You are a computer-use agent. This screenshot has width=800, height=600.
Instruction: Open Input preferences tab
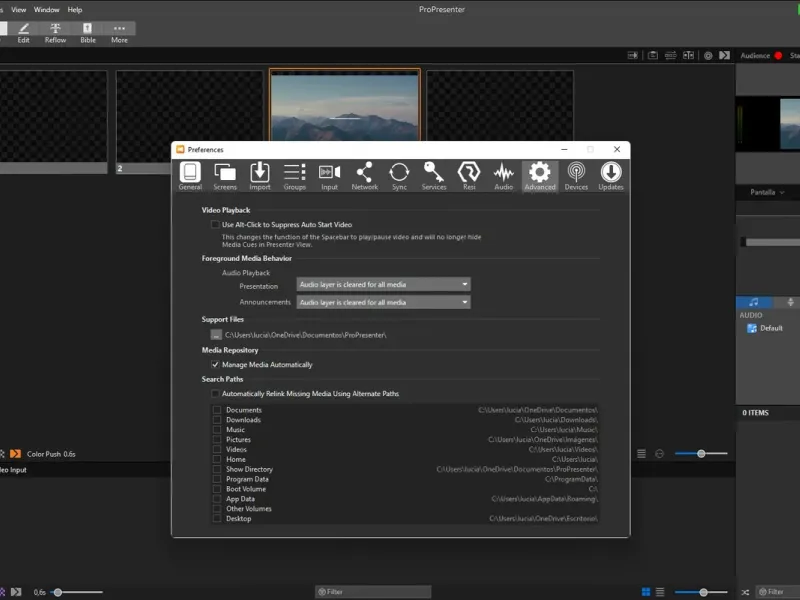pyautogui.click(x=329, y=176)
